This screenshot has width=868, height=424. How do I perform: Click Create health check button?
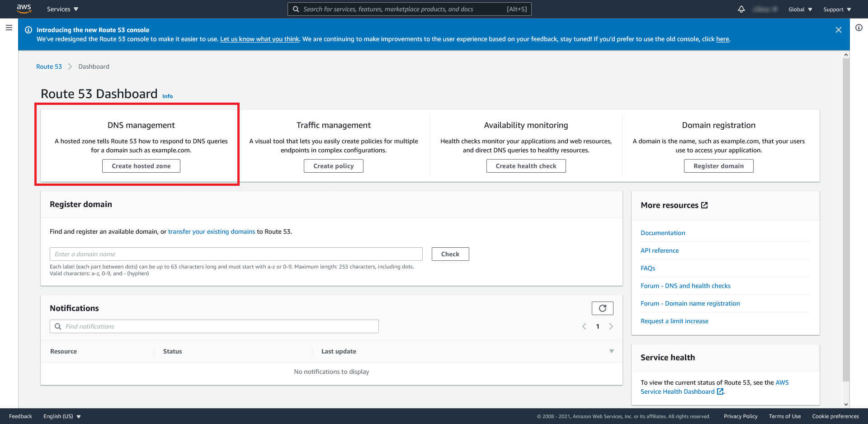[x=526, y=166]
